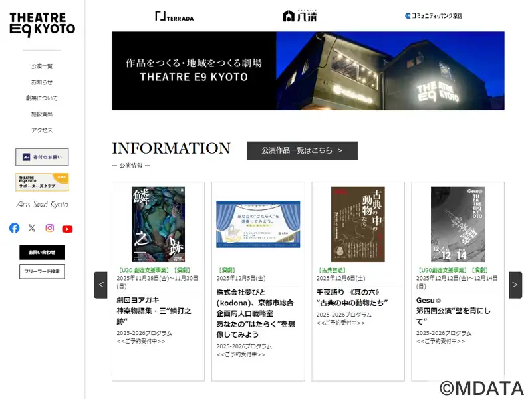Open 劇団ヨアガキ 神楽物語集 title link
The image size is (532, 399).
click(154, 311)
